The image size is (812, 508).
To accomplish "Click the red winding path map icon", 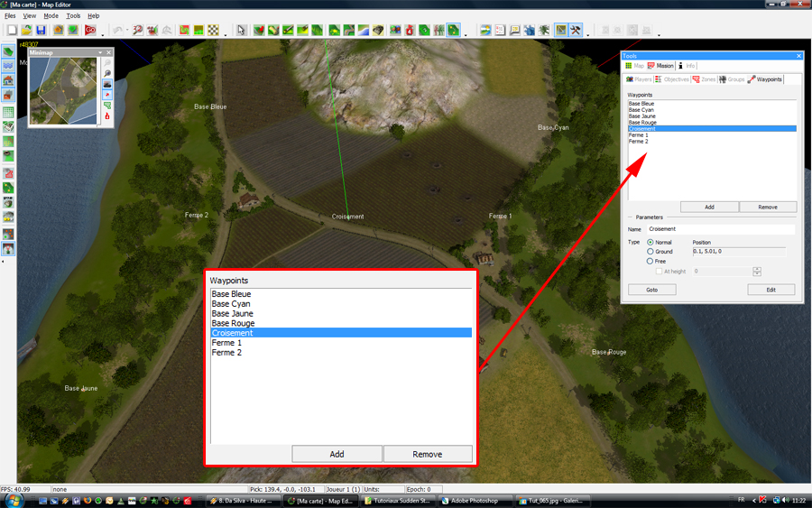I will coord(184,30).
